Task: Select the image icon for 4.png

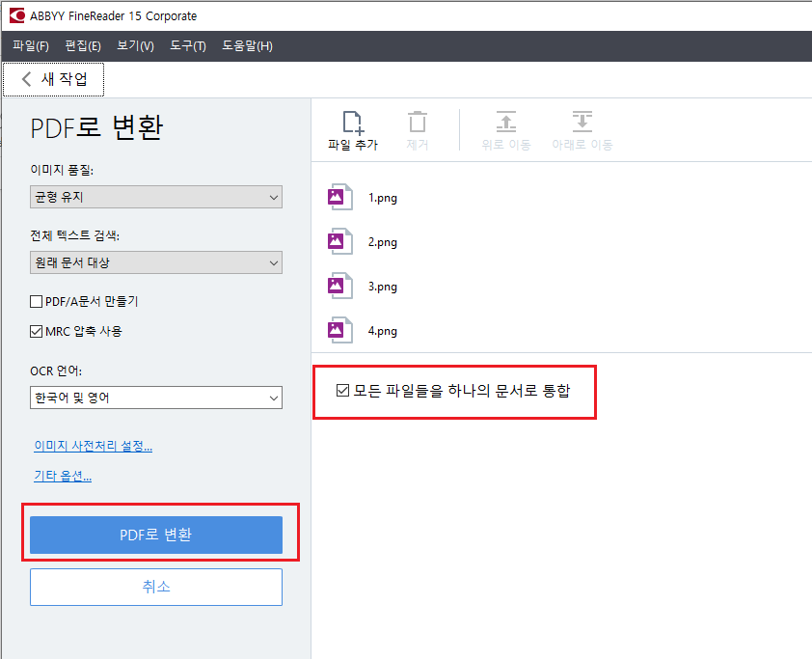Action: click(x=340, y=331)
